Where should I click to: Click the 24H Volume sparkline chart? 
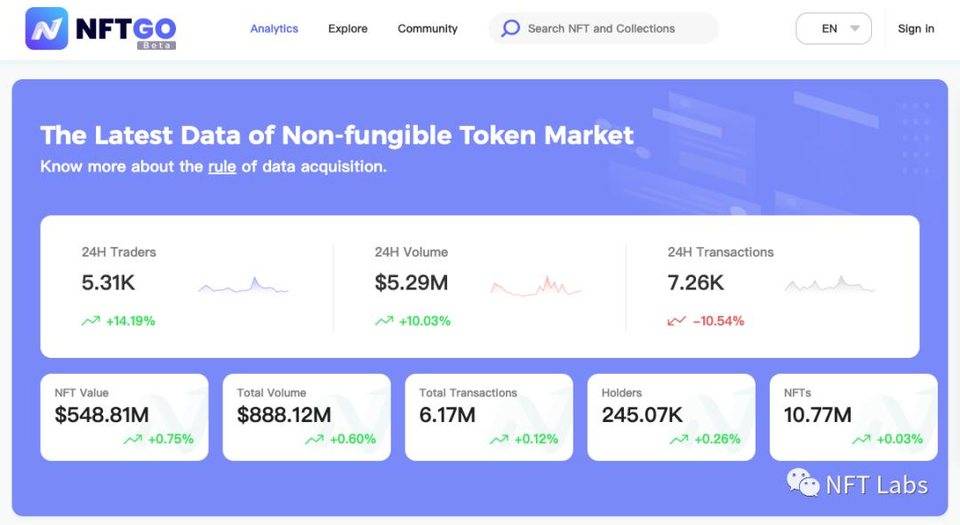click(536, 288)
